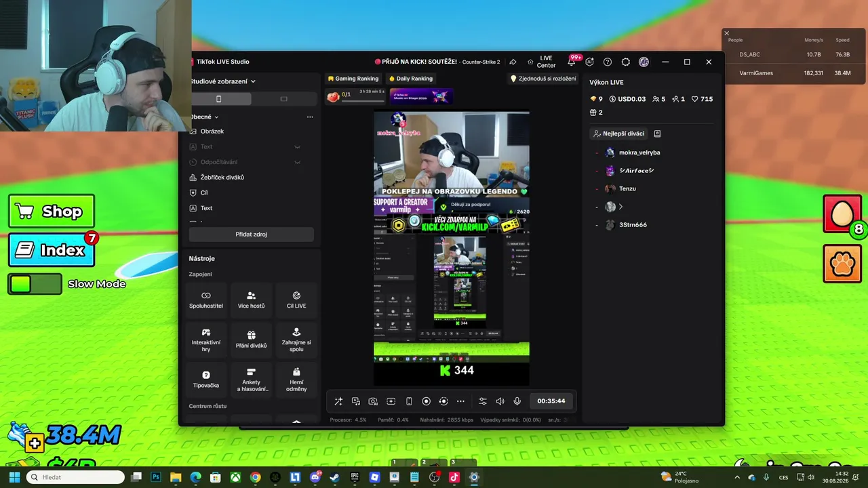Image resolution: width=868 pixels, height=488 pixels.
Task: Open the egg inventory button in game
Action: (x=842, y=214)
